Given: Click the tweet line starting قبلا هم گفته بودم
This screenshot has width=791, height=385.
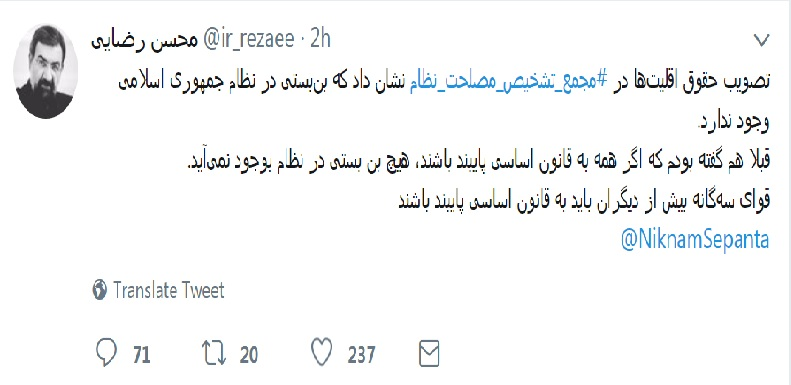Looking at the screenshot, I should pyautogui.click(x=477, y=163).
